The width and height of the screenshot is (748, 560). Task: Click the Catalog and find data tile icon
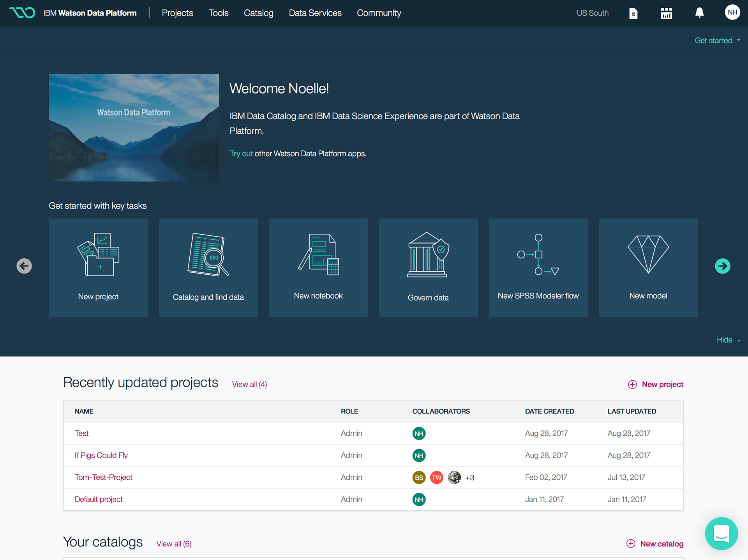(x=208, y=254)
